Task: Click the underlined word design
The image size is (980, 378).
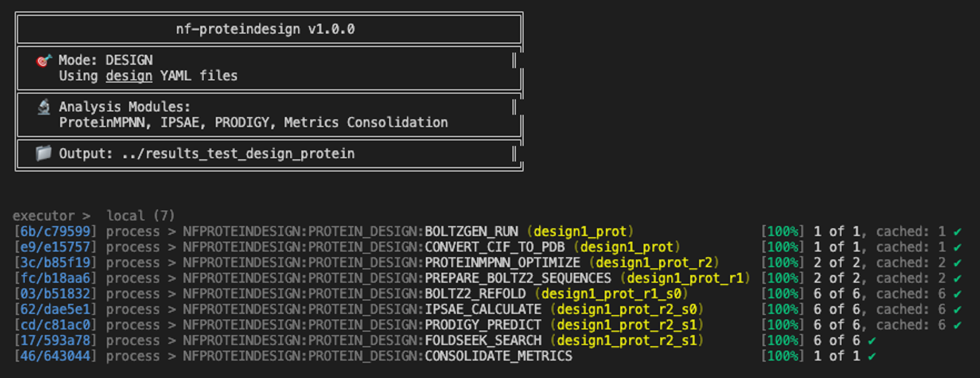Action: [129, 76]
